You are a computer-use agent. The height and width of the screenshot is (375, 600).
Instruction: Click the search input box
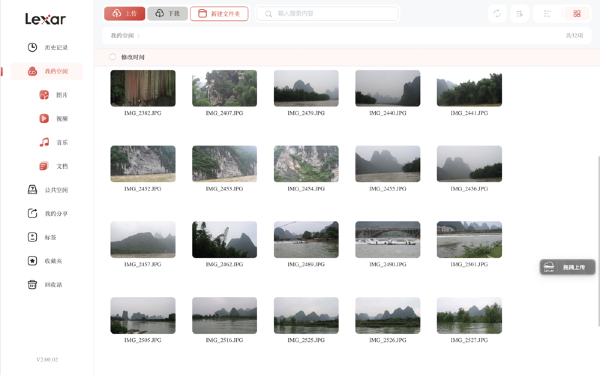pos(327,13)
